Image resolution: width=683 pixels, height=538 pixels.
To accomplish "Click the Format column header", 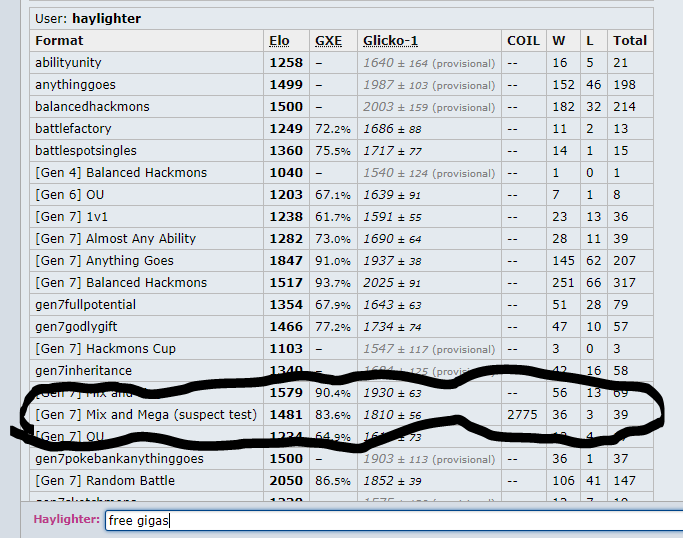I will coord(59,41).
